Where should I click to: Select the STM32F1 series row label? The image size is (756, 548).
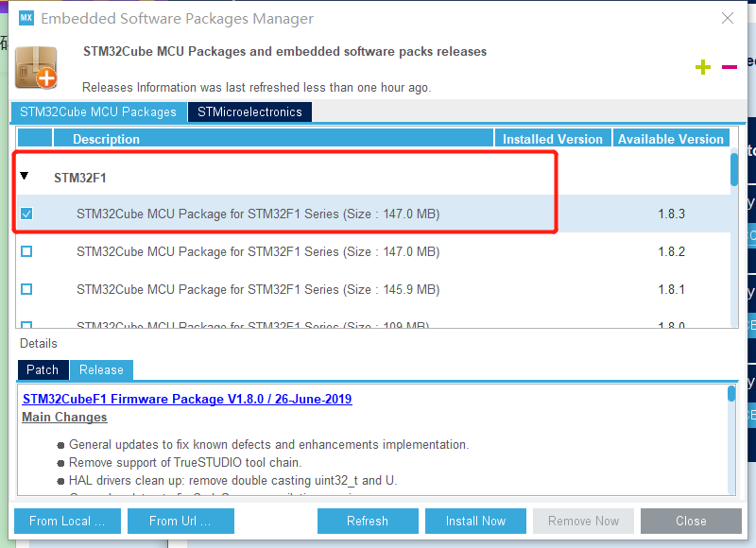80,178
